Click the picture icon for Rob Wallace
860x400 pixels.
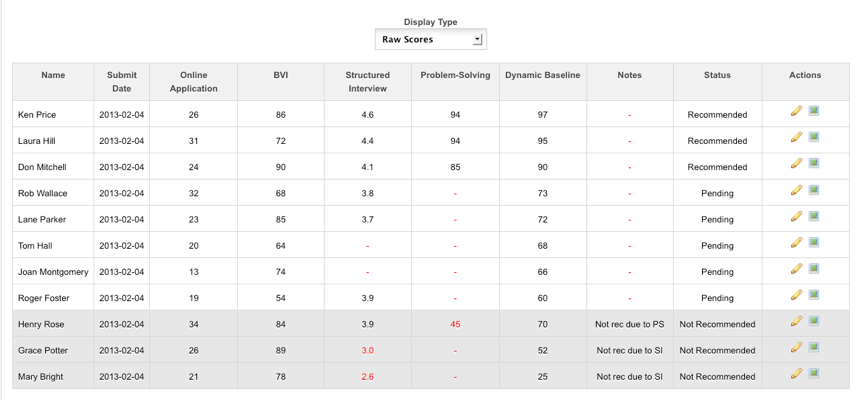814,189
